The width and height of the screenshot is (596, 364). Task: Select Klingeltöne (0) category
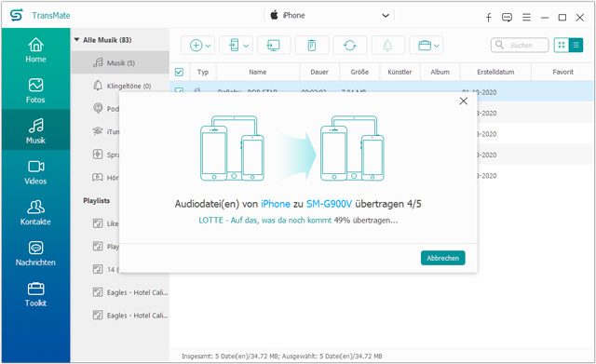click(x=120, y=86)
